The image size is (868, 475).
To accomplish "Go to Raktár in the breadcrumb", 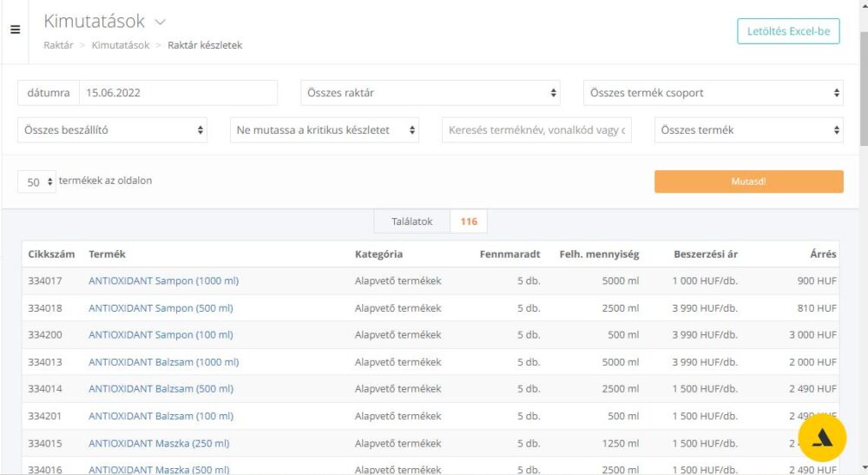I will (58, 45).
